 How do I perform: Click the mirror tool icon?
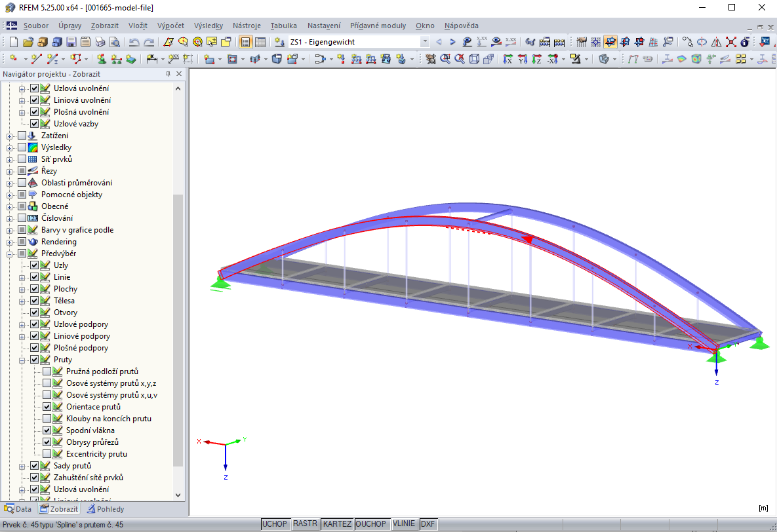tap(716, 42)
